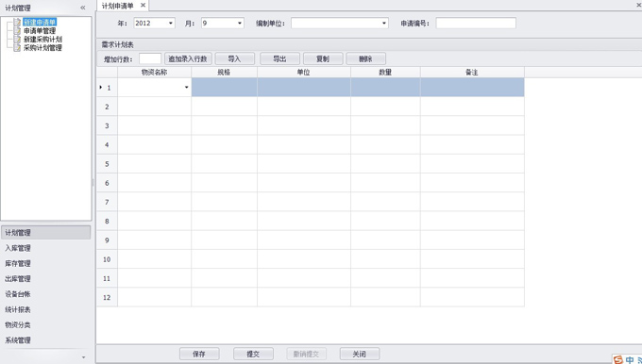Click the Sogou input method icon
Image resolution: width=642 pixels, height=364 pixels.
coord(617,359)
